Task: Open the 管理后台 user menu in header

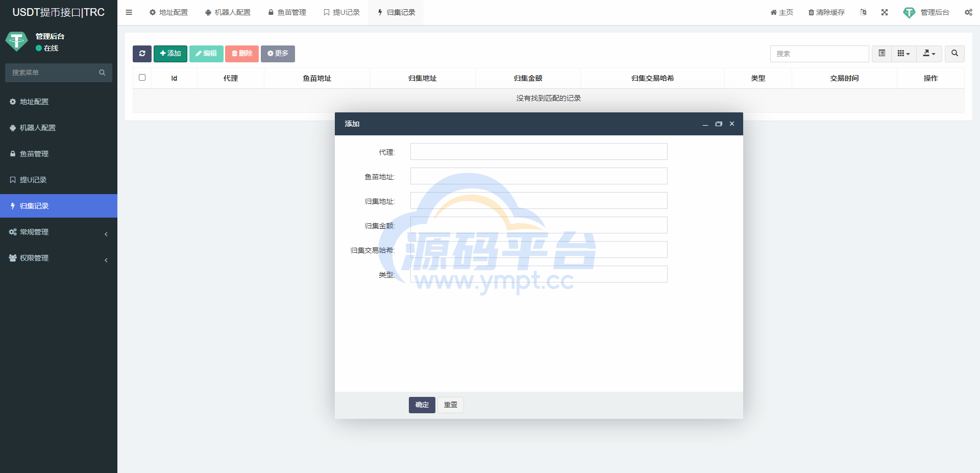Action: pyautogui.click(x=926, y=12)
